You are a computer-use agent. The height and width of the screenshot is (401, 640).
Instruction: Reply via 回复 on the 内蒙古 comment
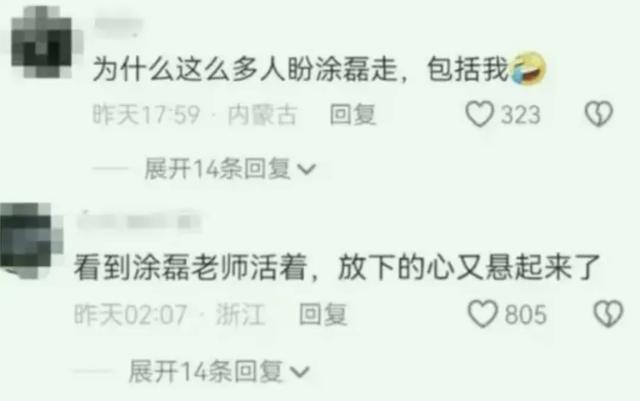[x=353, y=114]
